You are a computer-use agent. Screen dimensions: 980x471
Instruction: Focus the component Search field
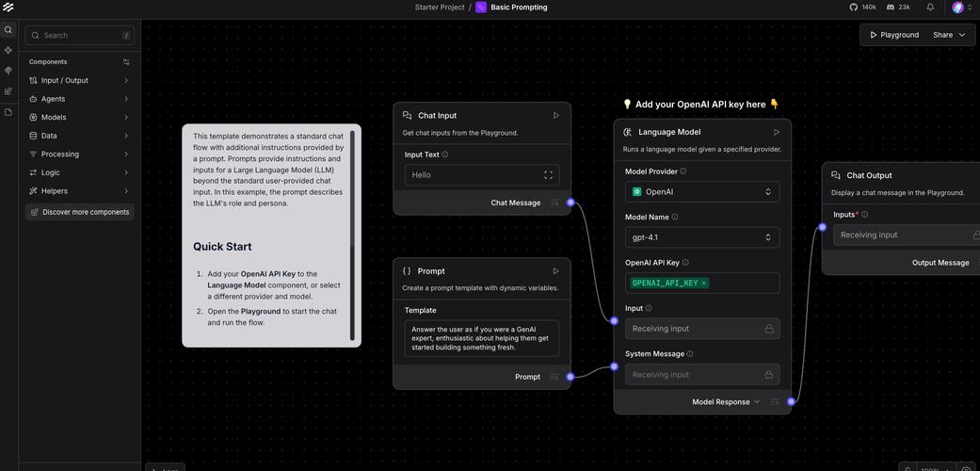[79, 36]
